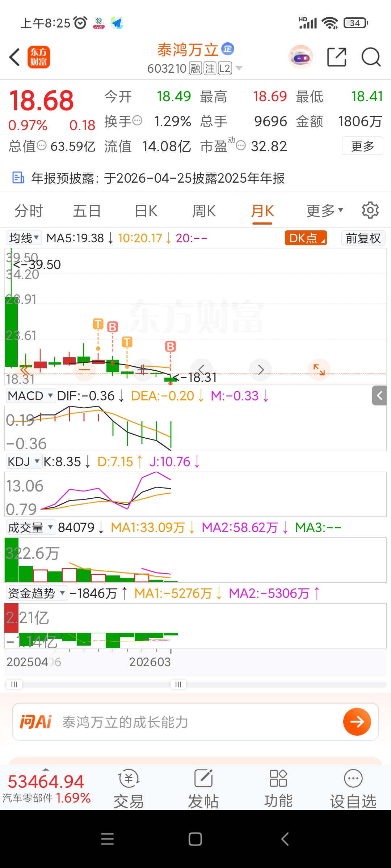Tap the info icon next to 换手
391x868 pixels.
(x=137, y=120)
